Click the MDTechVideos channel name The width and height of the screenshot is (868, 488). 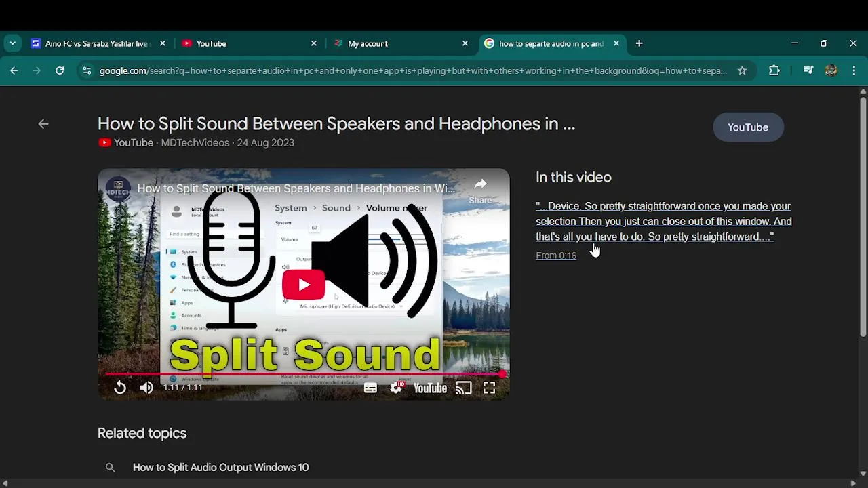(x=195, y=142)
